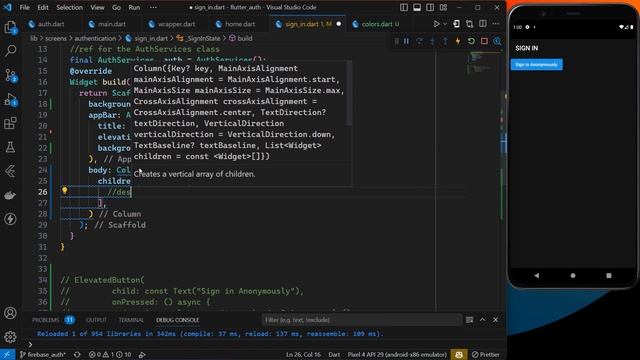Step over in debug toolbar
Viewport: 640px width, 360px height.
pos(419,41)
